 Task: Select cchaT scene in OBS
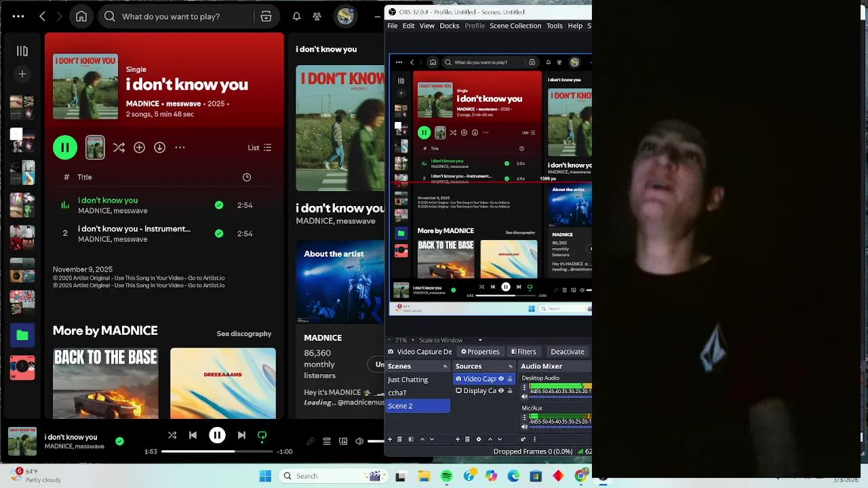418,392
